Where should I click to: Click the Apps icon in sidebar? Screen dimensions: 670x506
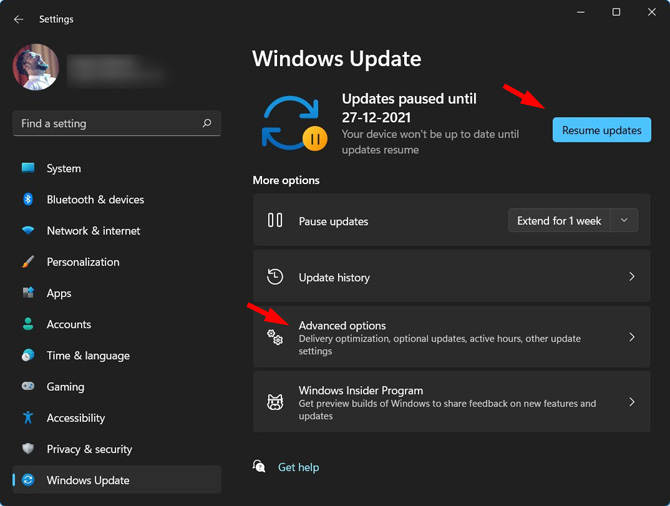28,293
